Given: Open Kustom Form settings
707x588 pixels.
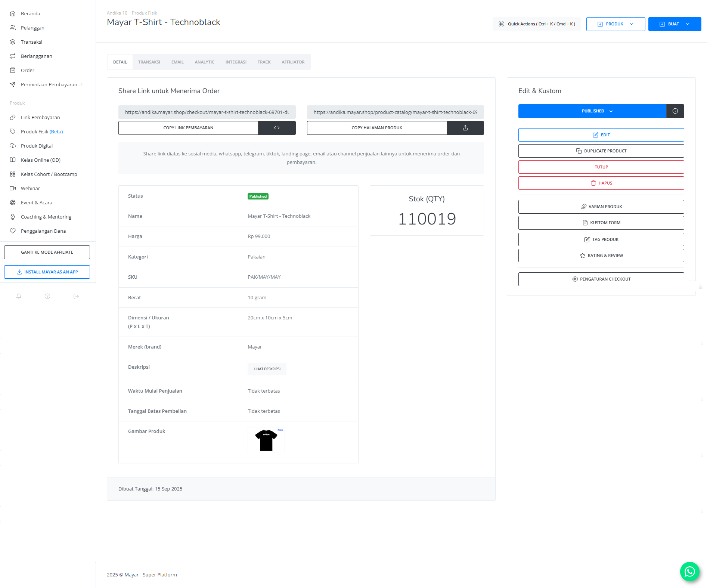Looking at the screenshot, I should tap(601, 223).
